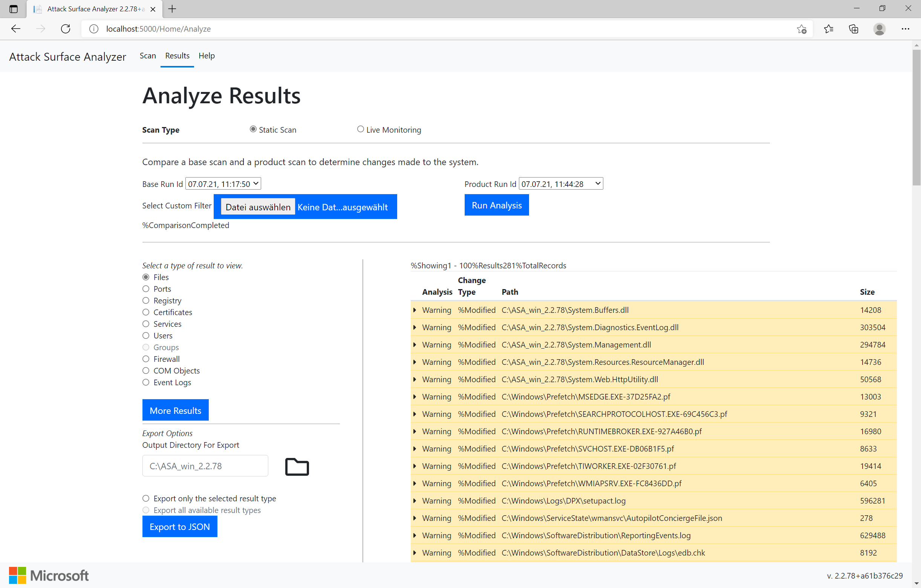The width and height of the screenshot is (921, 588).
Task: Open the Collections icon in the browser toolbar
Action: click(853, 29)
